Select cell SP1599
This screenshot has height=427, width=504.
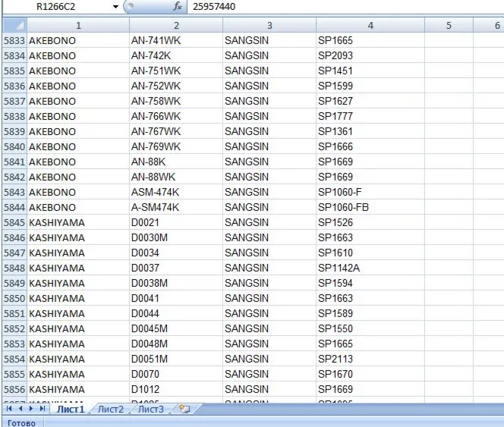370,86
